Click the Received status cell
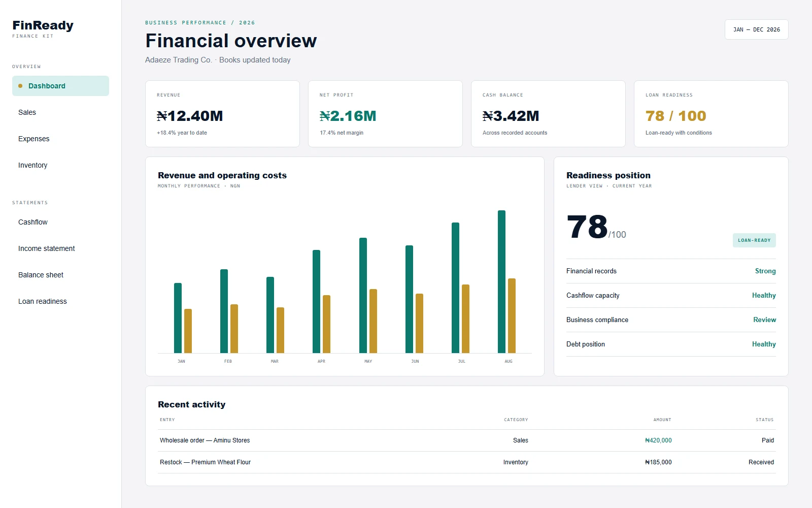The width and height of the screenshot is (812, 508). [761, 462]
